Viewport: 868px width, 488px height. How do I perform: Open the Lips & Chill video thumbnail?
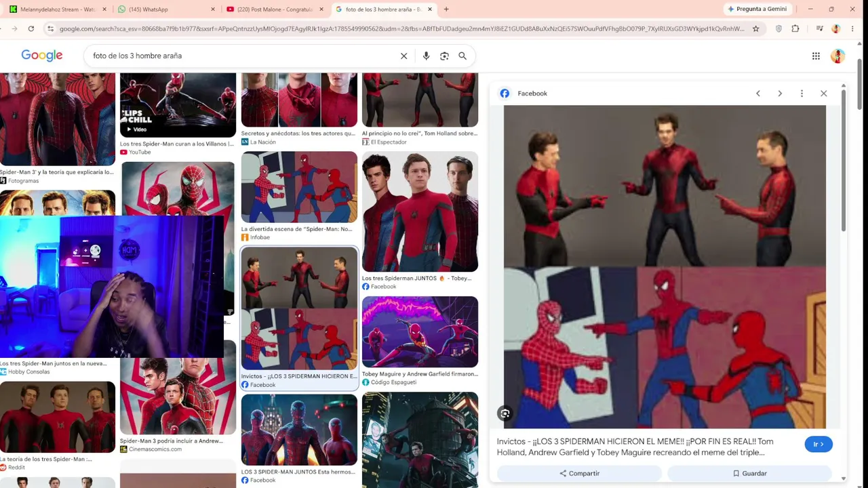coord(178,105)
